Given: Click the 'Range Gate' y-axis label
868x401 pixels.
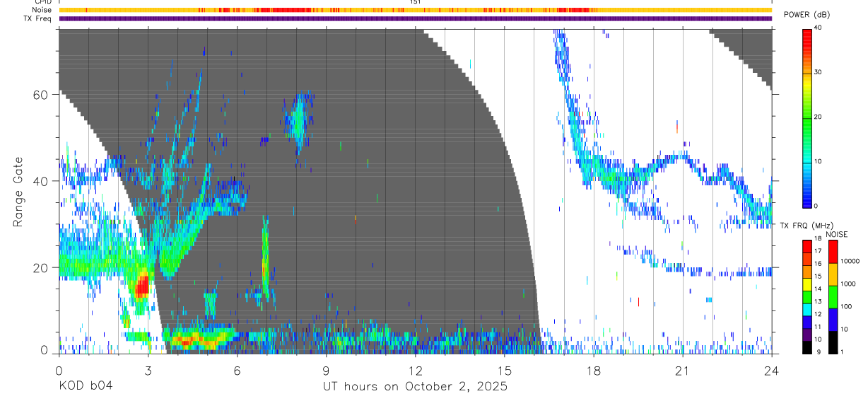Looking at the screenshot, I should click(17, 192).
